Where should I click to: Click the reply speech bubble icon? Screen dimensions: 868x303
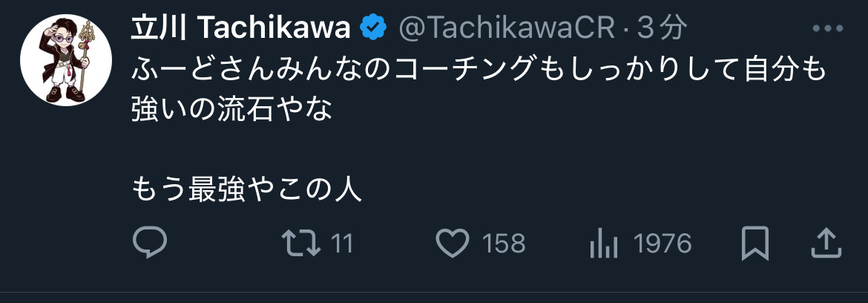coord(150,243)
